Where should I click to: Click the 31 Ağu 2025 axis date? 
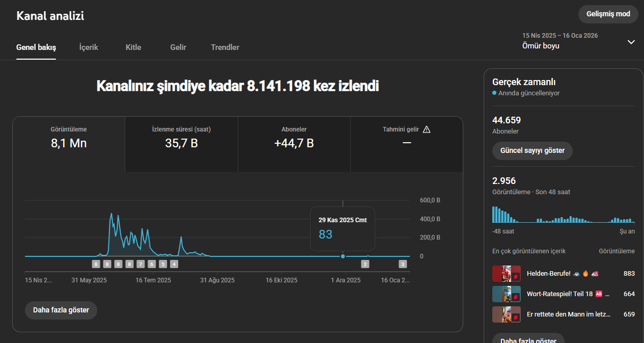(217, 280)
